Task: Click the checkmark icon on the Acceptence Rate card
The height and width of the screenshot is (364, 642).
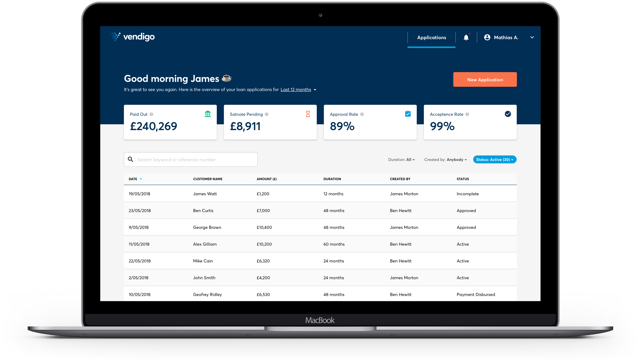Action: click(508, 114)
